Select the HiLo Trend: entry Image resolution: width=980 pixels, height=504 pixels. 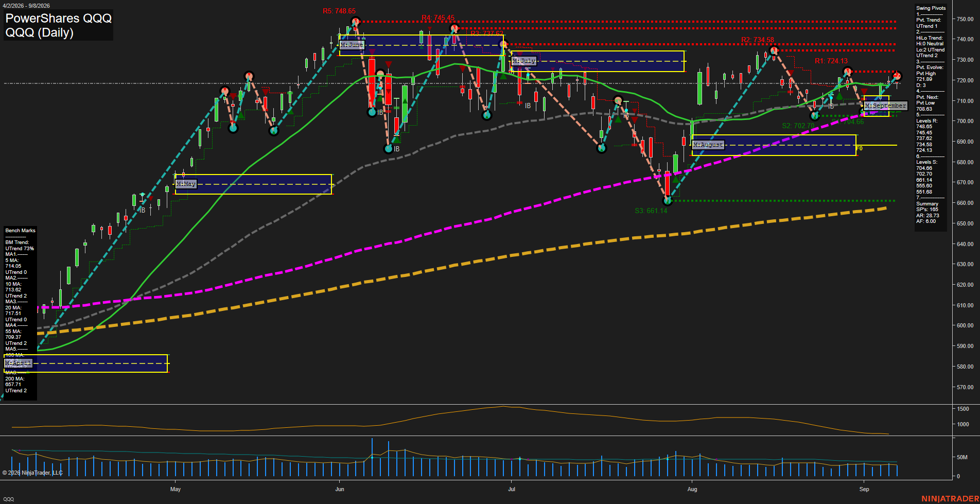(930, 38)
